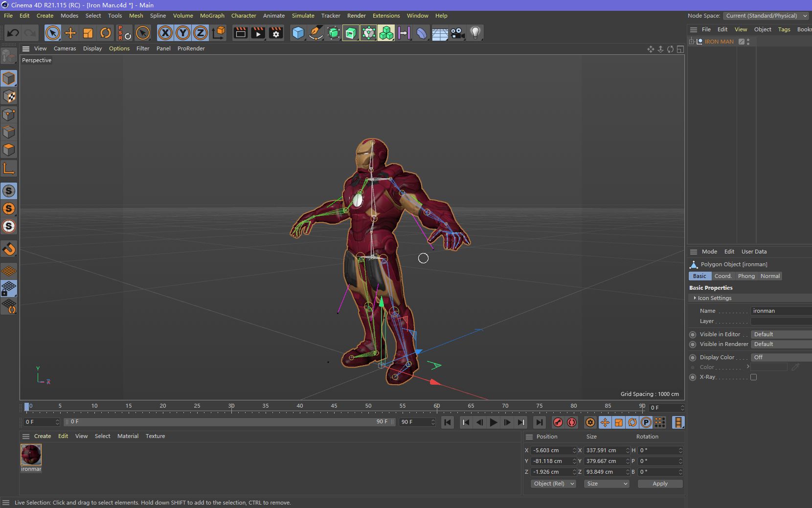Image resolution: width=812 pixels, height=508 pixels.
Task: Open the Floor environment icon
Action: (x=440, y=33)
